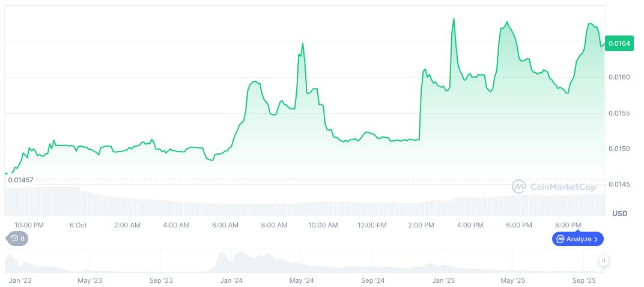Click the 8:00 AM time axis label
This screenshot has height=287, width=644.
[274, 225]
